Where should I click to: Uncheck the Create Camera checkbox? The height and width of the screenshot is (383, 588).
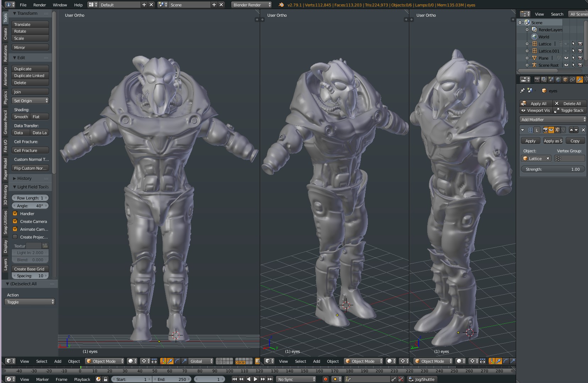tap(15, 221)
